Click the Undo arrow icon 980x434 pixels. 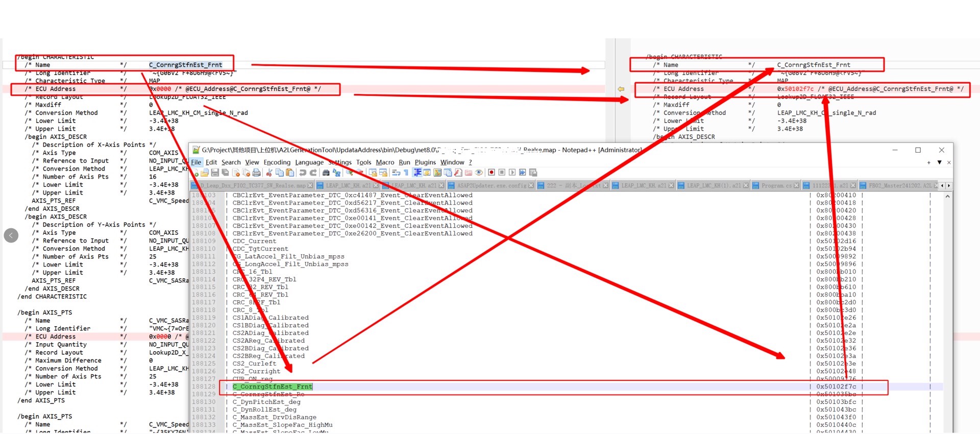point(302,173)
